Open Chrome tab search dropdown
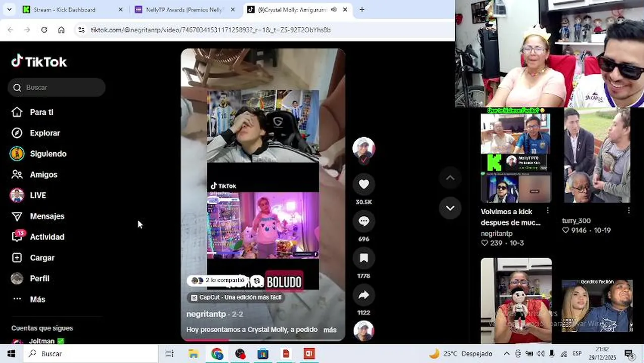 pos(8,10)
